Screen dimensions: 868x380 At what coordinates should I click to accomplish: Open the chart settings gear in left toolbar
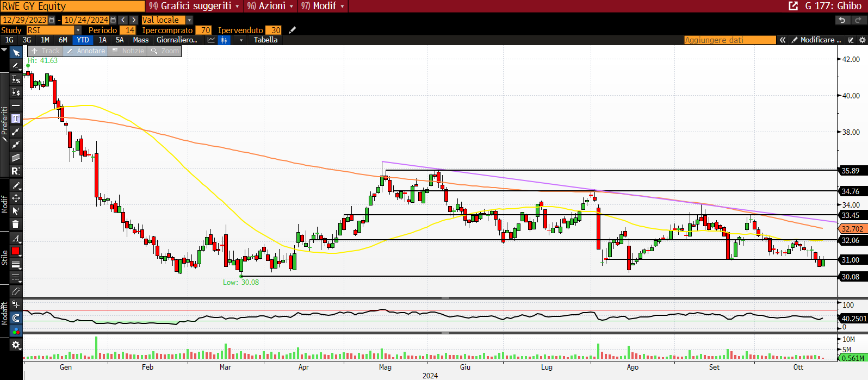(16, 345)
